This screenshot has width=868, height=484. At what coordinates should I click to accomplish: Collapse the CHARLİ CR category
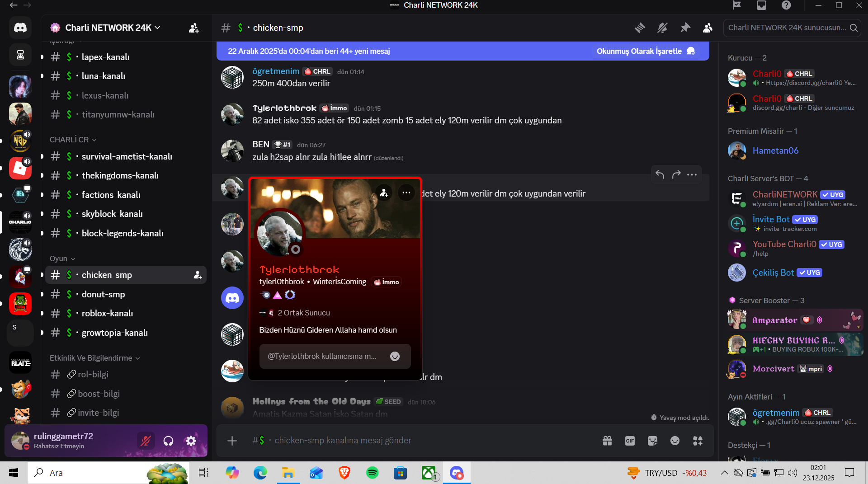(73, 140)
